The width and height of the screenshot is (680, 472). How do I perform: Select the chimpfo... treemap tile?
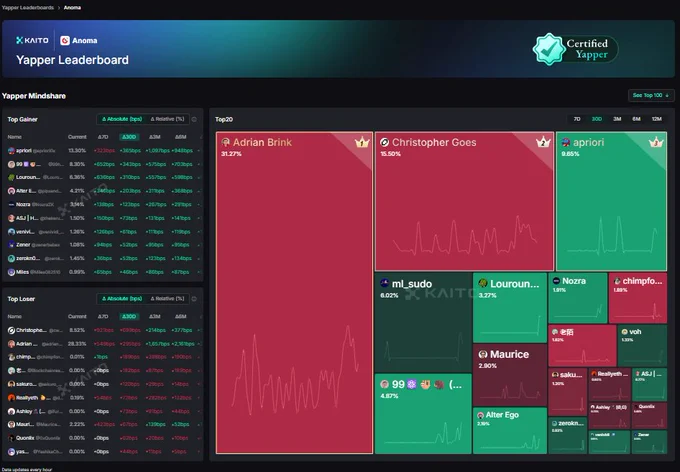[638, 298]
